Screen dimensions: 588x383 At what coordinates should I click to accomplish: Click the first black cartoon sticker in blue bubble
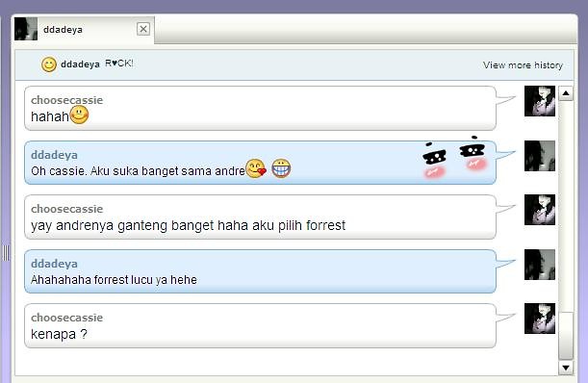point(434,160)
